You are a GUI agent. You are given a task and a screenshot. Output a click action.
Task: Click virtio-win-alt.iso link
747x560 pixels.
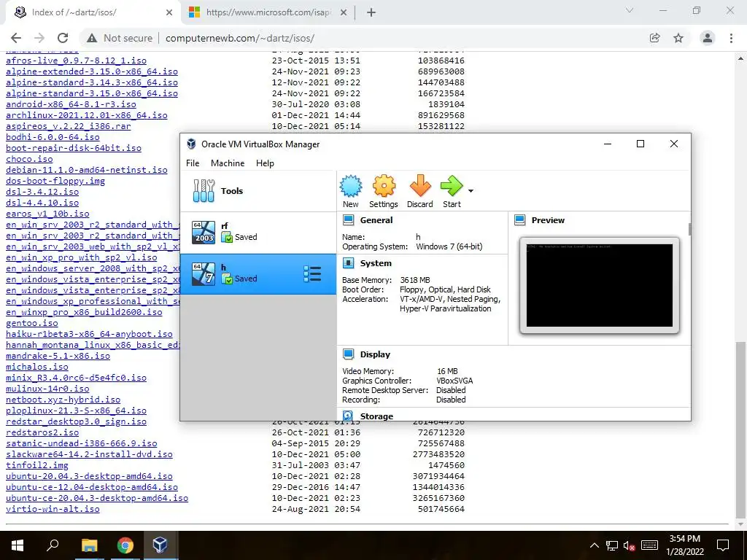53,509
